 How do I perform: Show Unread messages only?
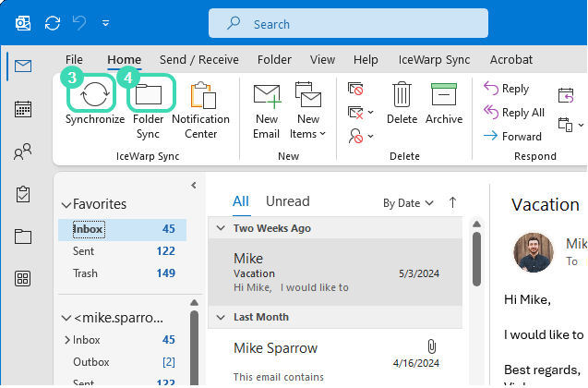(x=287, y=201)
